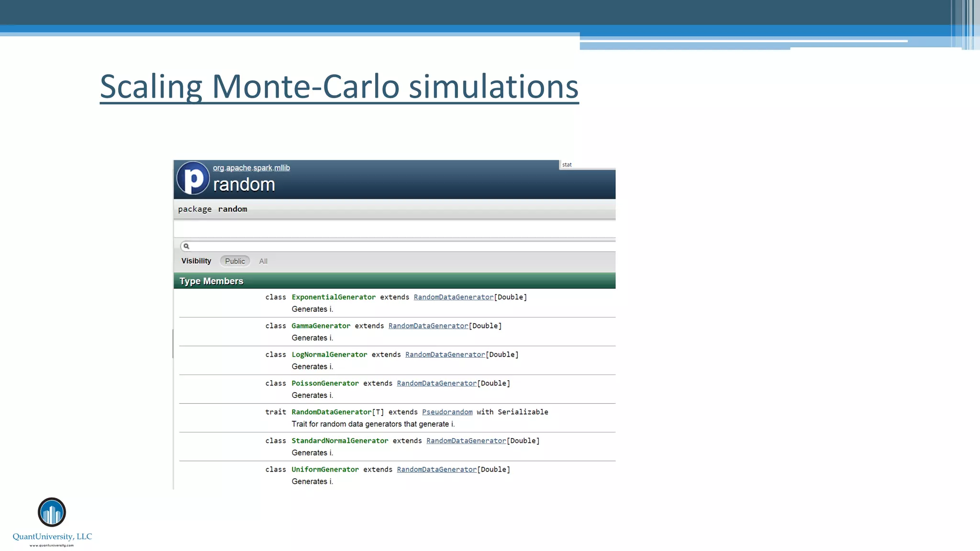Click the package 'p' icon

click(x=193, y=178)
